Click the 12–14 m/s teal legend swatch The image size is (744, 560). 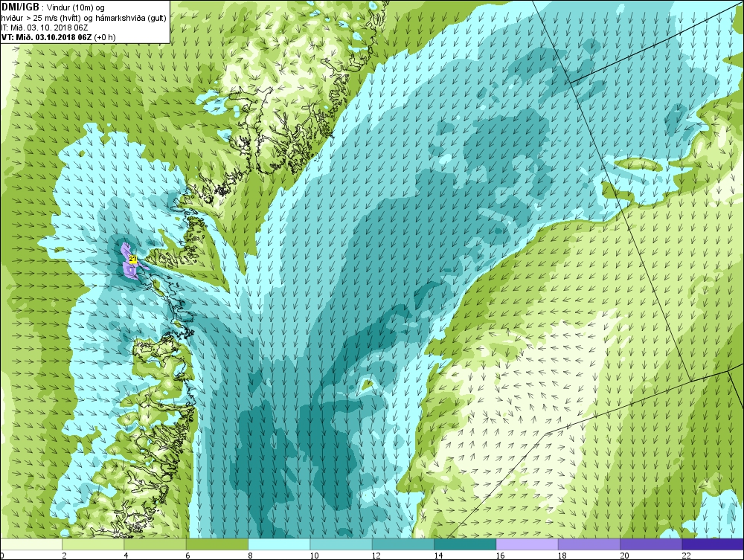pyautogui.click(x=403, y=544)
